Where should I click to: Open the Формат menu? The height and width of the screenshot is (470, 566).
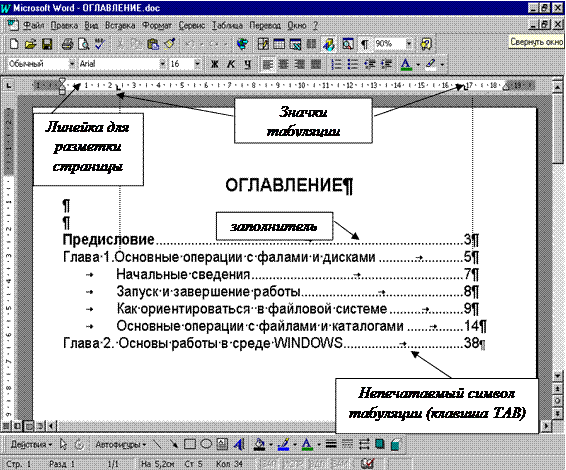pyautogui.click(x=157, y=26)
